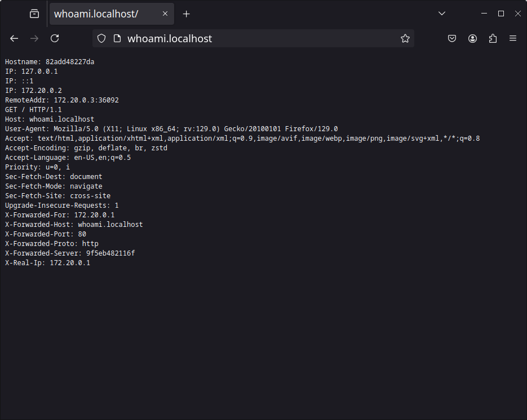Bookmark this page with the star
Viewport: 527px width, 420px height.
405,39
